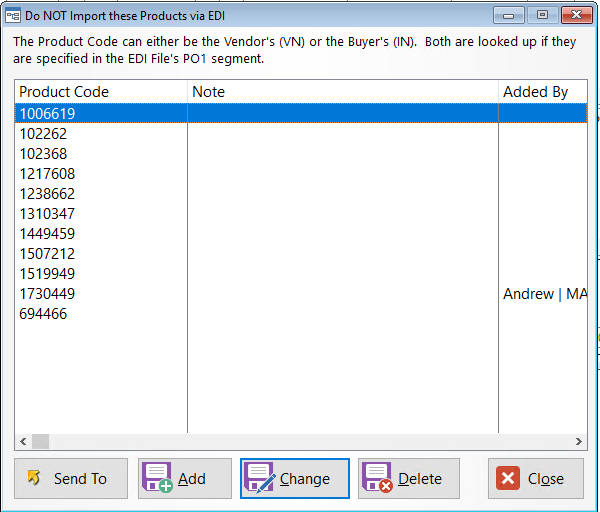Select product code 102262 row
The width and height of the screenshot is (600, 512).
(x=301, y=134)
